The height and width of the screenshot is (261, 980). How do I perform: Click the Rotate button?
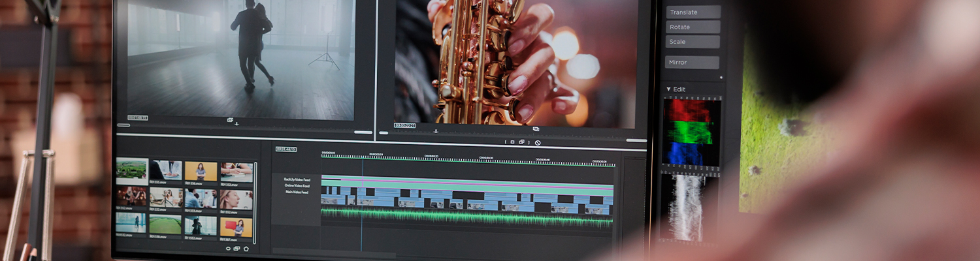(693, 27)
